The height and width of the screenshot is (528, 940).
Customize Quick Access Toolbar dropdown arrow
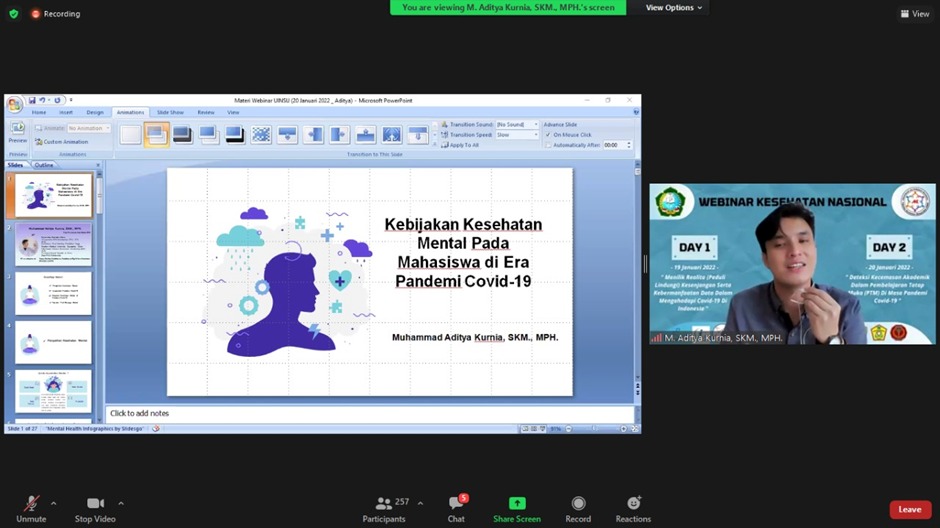click(x=71, y=100)
